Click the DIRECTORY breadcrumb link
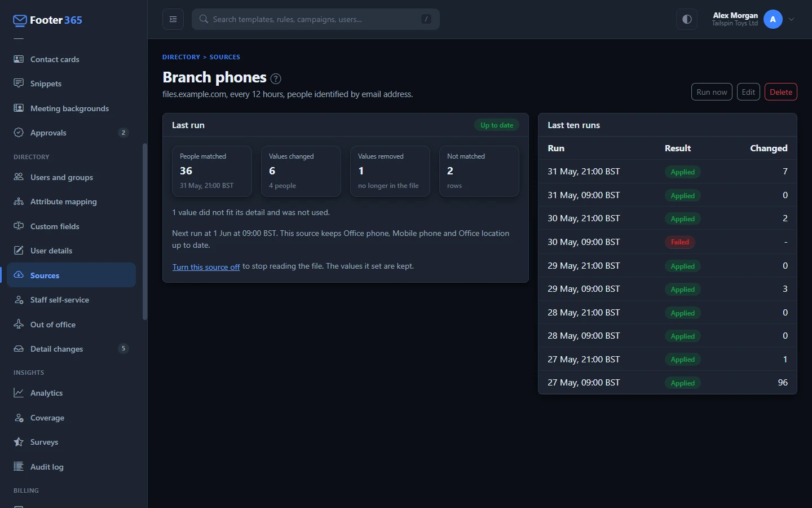 [181, 57]
